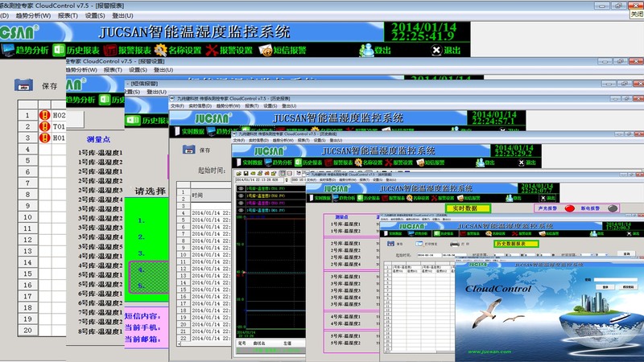Open 趋势分析 in the back alarm report window
Screen dimensions: 644x362
point(26,50)
